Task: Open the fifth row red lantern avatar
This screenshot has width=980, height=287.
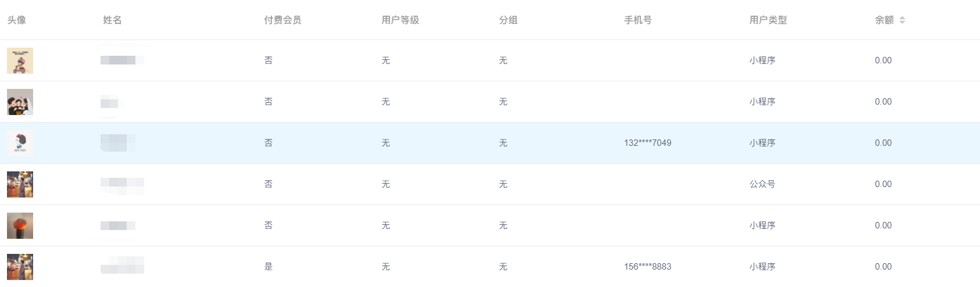Action: click(x=20, y=226)
